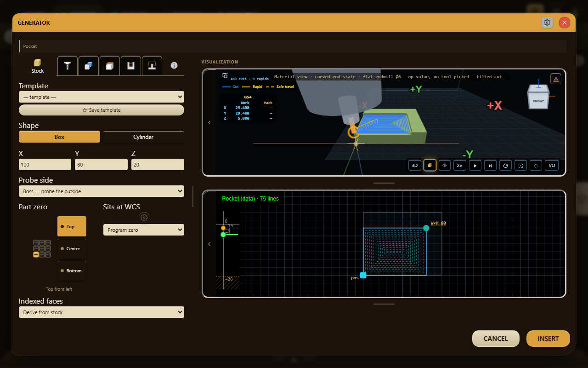
Task: Toggle the eye visibility button in viewer
Action: coord(445,165)
